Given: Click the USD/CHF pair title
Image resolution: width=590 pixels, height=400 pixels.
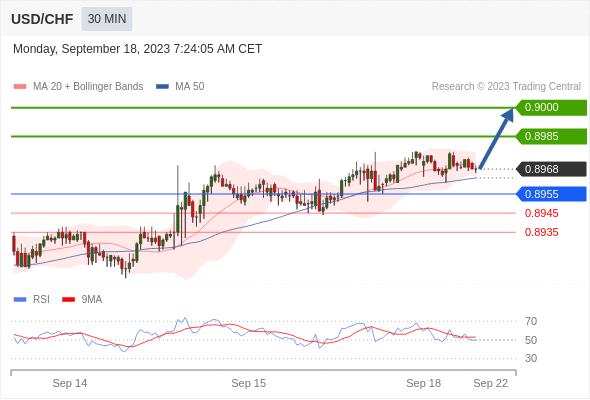Looking at the screenshot, I should (42, 19).
